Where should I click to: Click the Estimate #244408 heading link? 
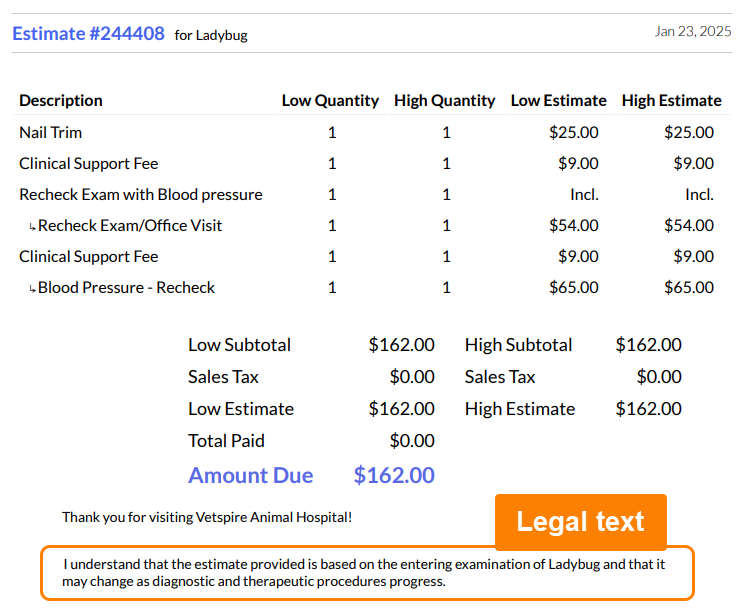pos(88,34)
